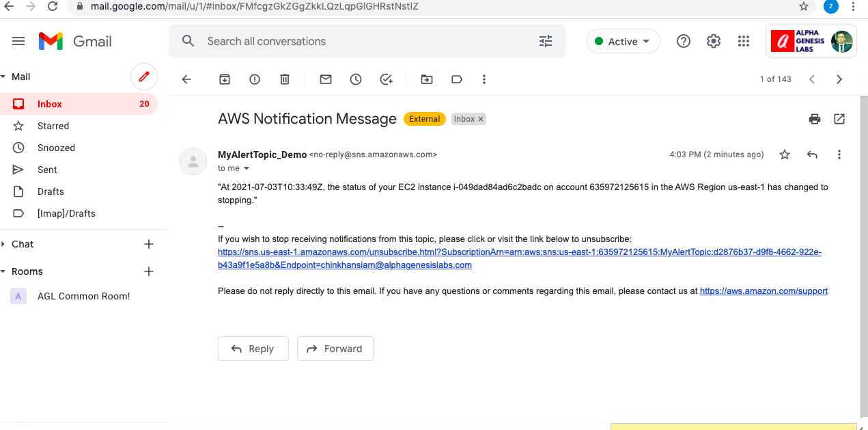Open the main menu hamburger icon
This screenshot has width=868, height=430.
(x=18, y=41)
